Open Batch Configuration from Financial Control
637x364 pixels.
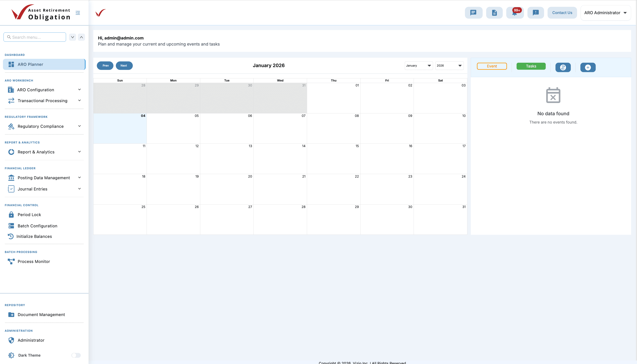tap(37, 226)
